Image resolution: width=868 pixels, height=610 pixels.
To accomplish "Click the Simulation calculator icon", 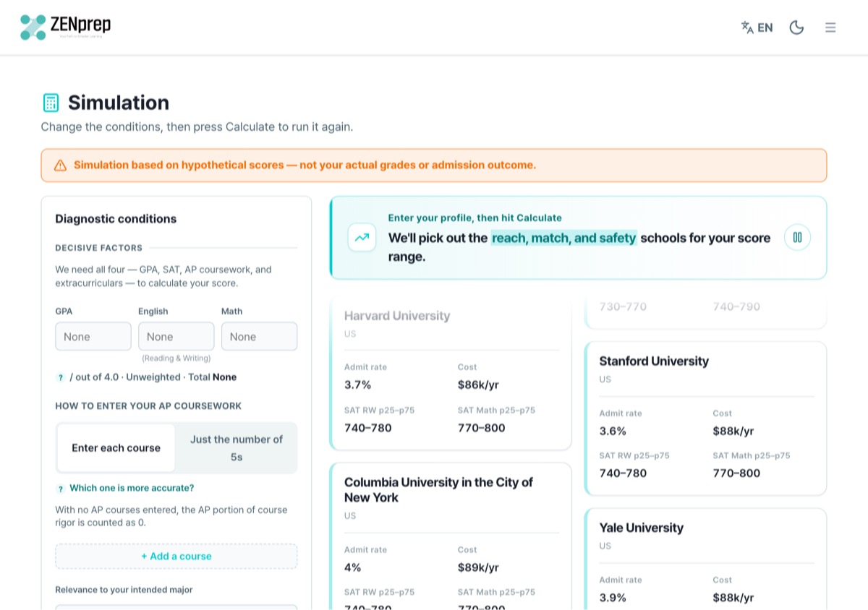I will click(x=51, y=103).
